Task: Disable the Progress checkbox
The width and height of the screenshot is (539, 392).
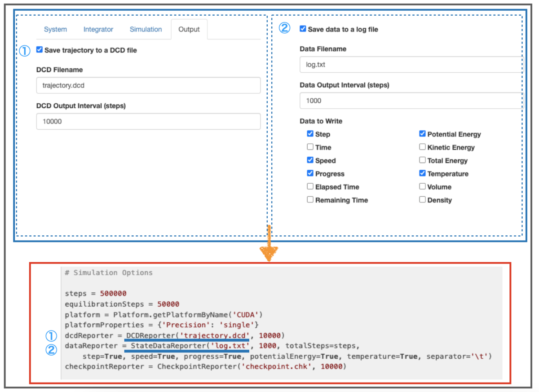Action: coord(310,173)
